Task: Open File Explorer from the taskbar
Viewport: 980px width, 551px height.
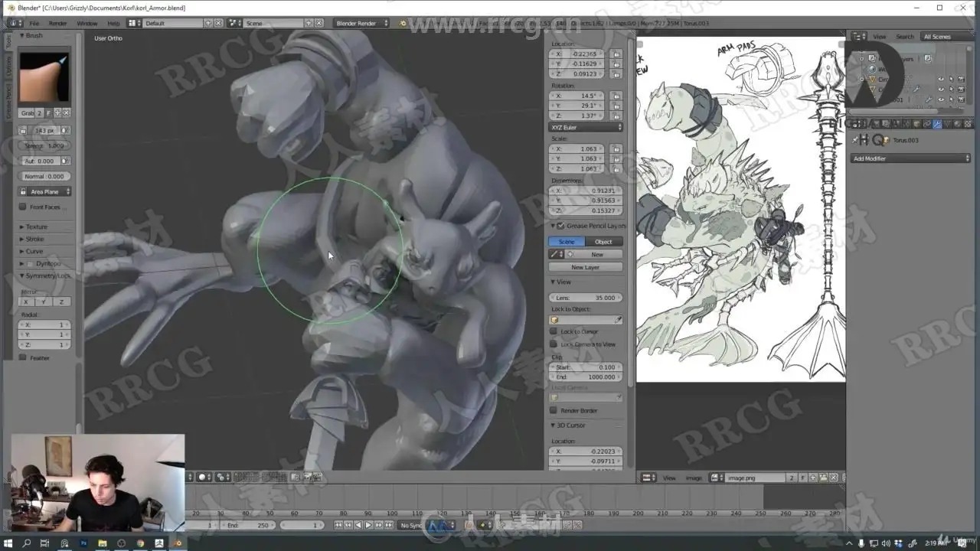Action: (x=102, y=543)
